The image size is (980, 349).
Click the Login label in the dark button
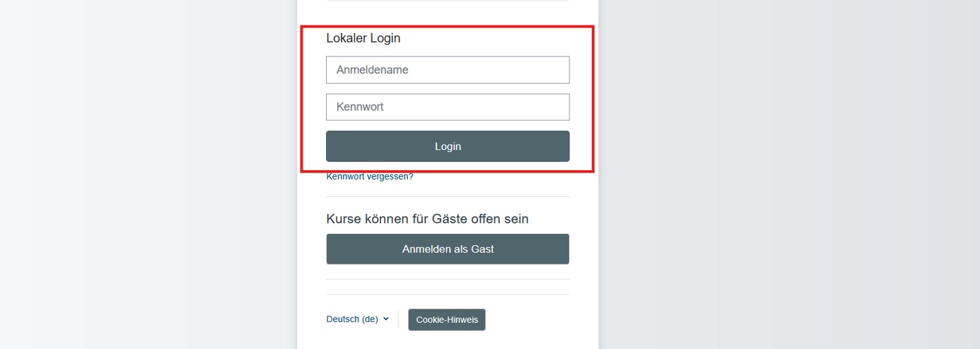(x=448, y=146)
